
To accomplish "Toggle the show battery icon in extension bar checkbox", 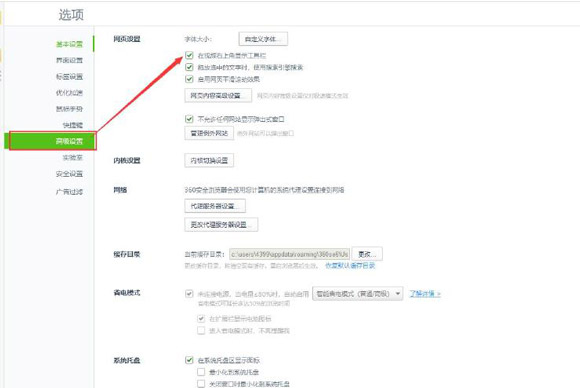I will pyautogui.click(x=201, y=318).
